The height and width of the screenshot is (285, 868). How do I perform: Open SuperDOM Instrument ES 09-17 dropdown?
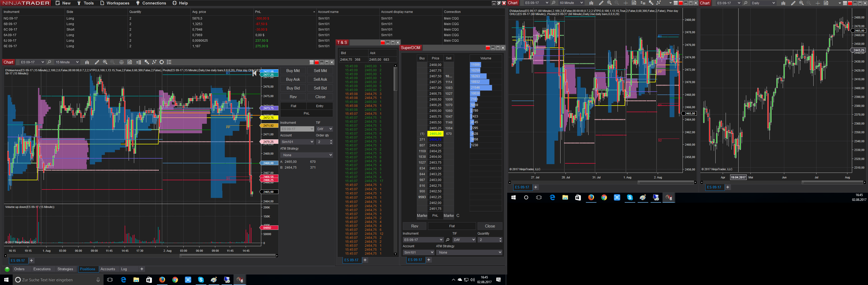423,240
